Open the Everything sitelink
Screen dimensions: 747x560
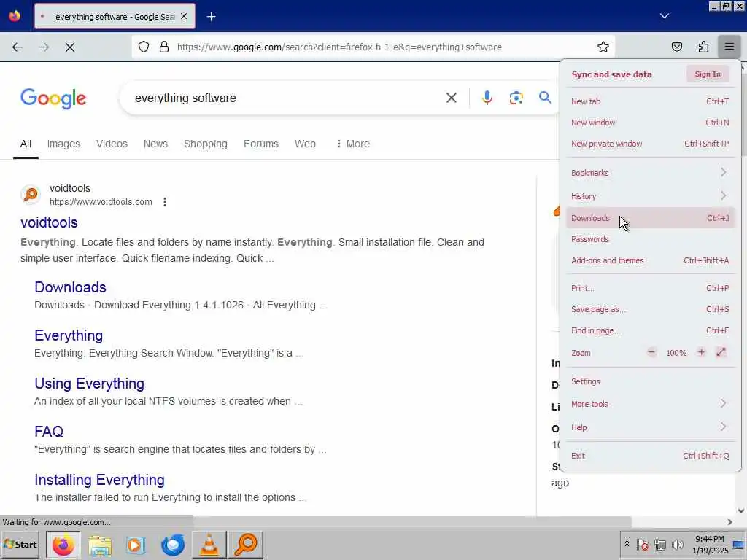tap(69, 335)
